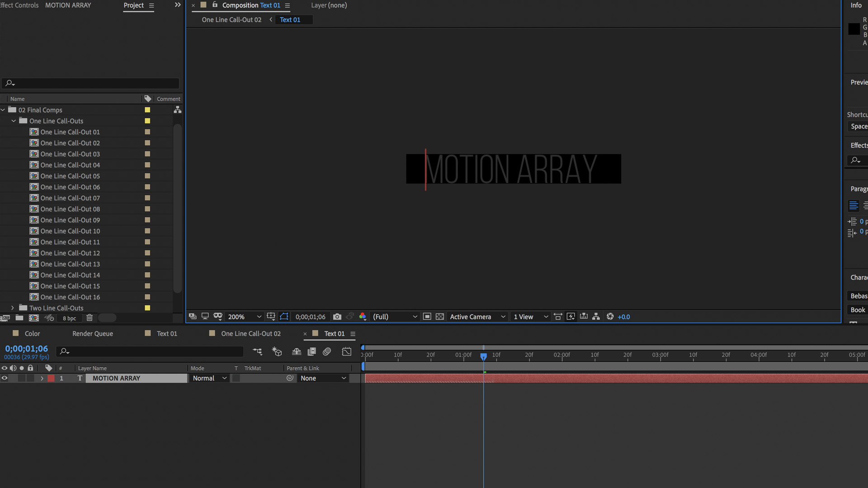This screenshot has width=868, height=488.
Task: Select the red label swatch on MOTION ARRAY layer
Action: pos(51,378)
